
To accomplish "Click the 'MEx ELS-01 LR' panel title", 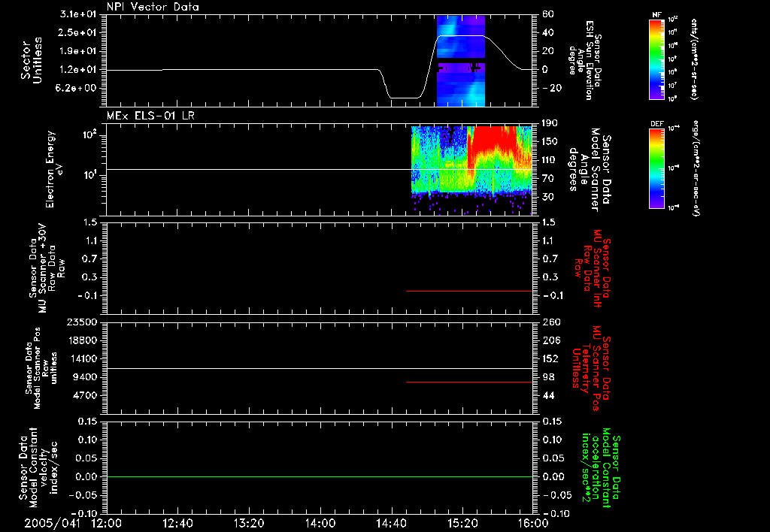I will (150, 116).
